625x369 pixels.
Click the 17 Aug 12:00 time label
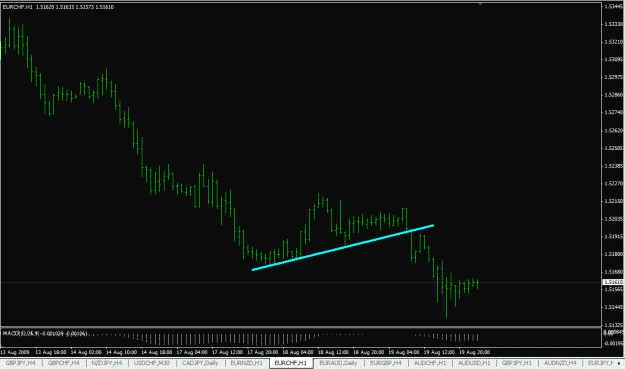click(228, 352)
